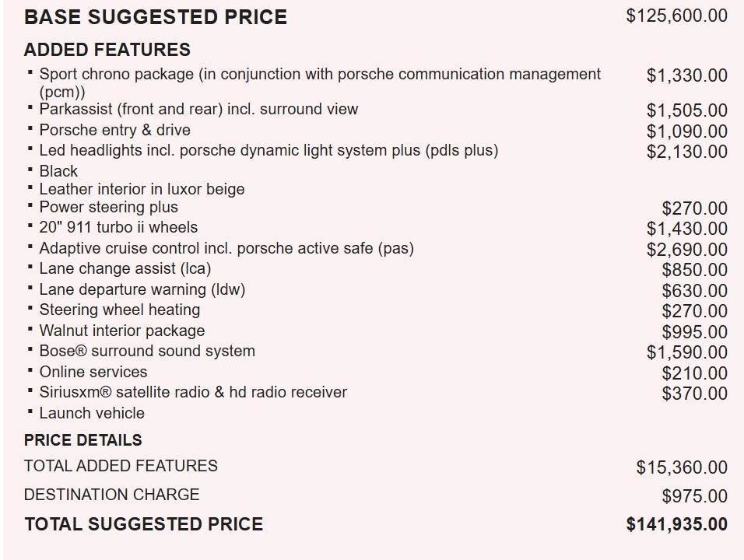This screenshot has height=560, width=744.
Task: Select the Adaptive cruise control feature
Action: point(226,248)
